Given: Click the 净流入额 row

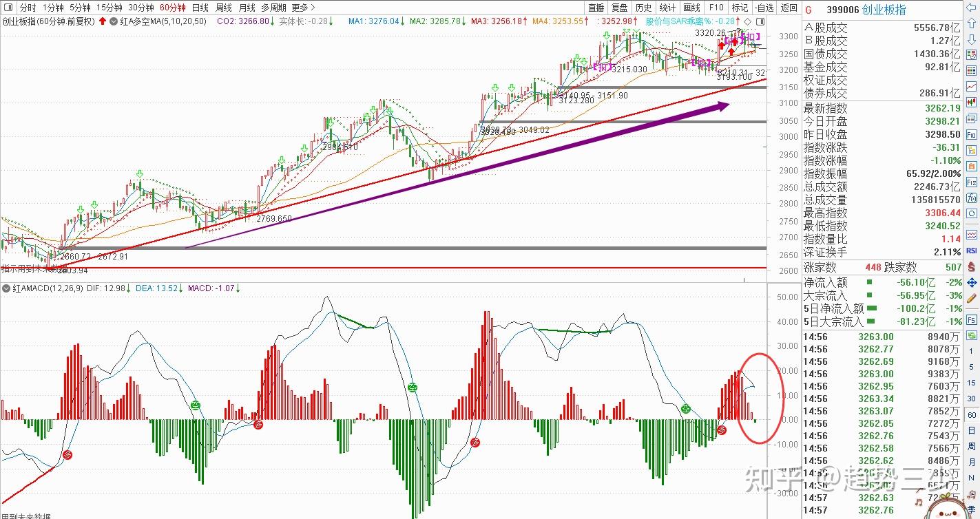Looking at the screenshot, I should pyautogui.click(x=883, y=282).
